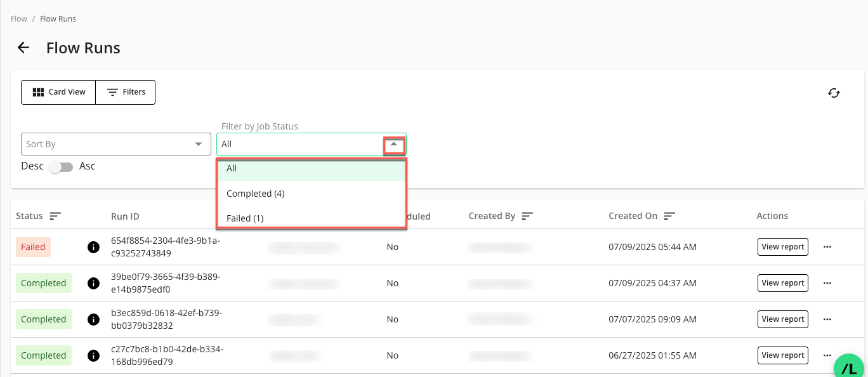View report for the Failed run
868x377 pixels.
[x=782, y=247]
